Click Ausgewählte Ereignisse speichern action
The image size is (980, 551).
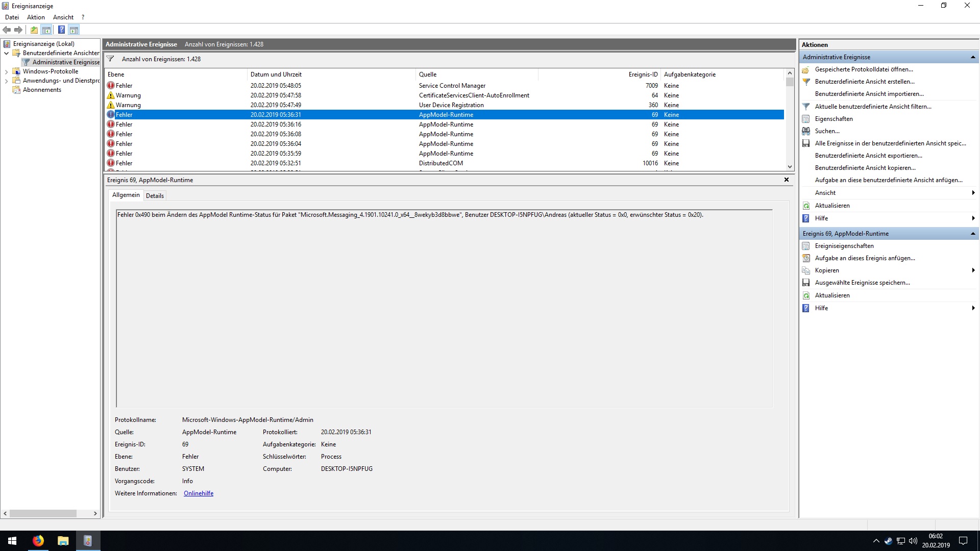tap(862, 283)
